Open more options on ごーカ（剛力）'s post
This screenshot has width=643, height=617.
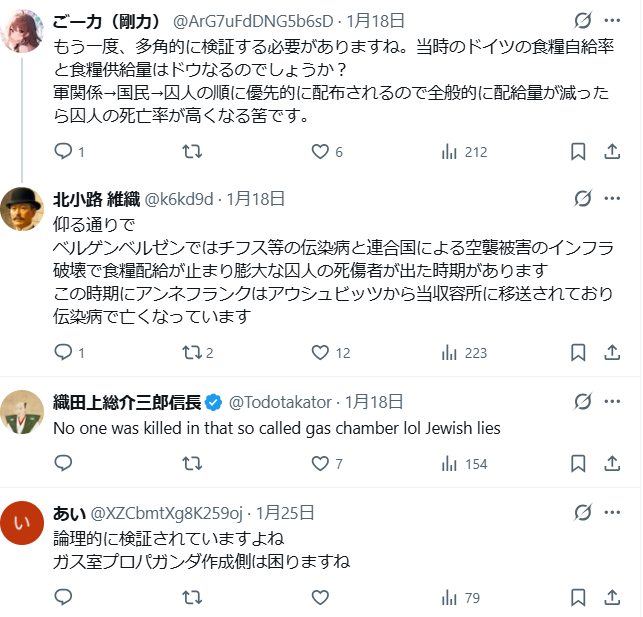(x=612, y=20)
